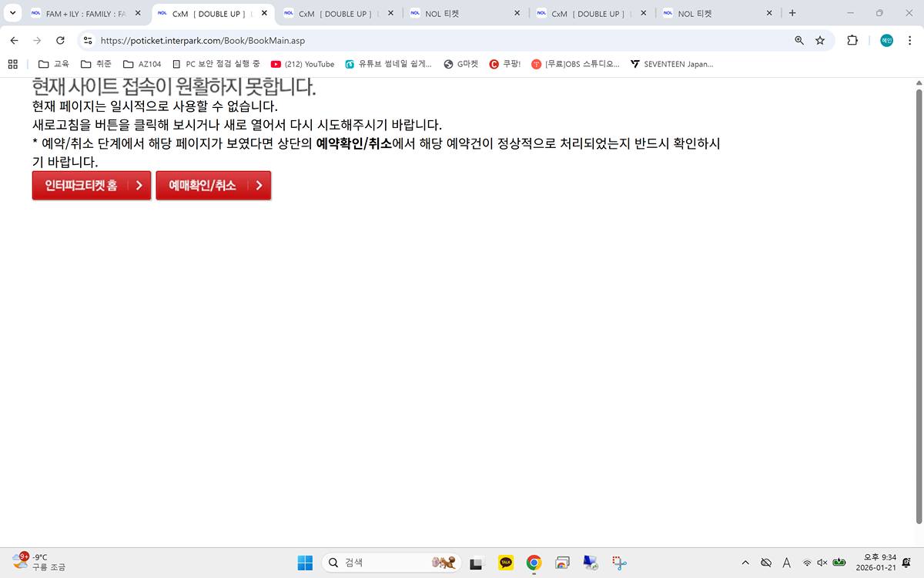Switch to the FAM + ILY : FAMILY tab
The height and width of the screenshot is (578, 924).
[85, 13]
